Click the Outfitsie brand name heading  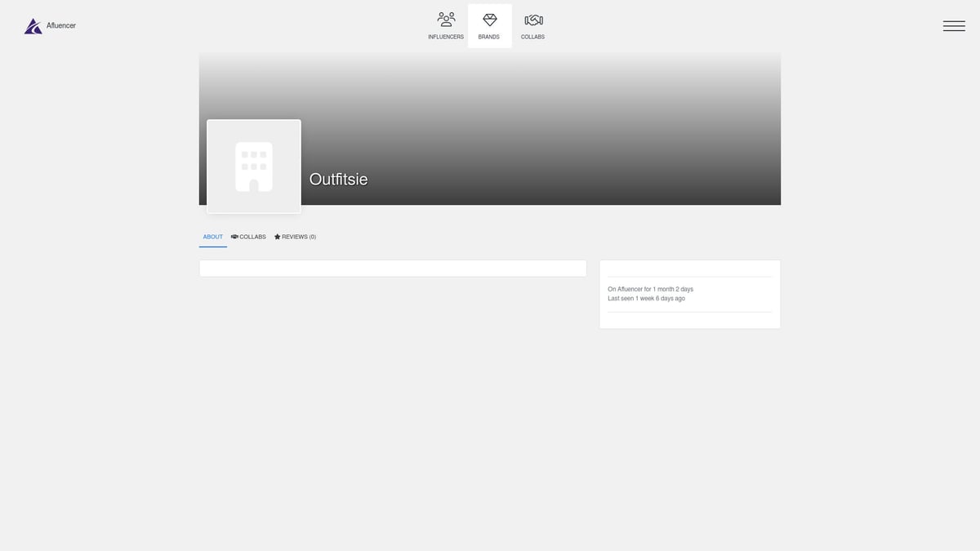(x=338, y=180)
